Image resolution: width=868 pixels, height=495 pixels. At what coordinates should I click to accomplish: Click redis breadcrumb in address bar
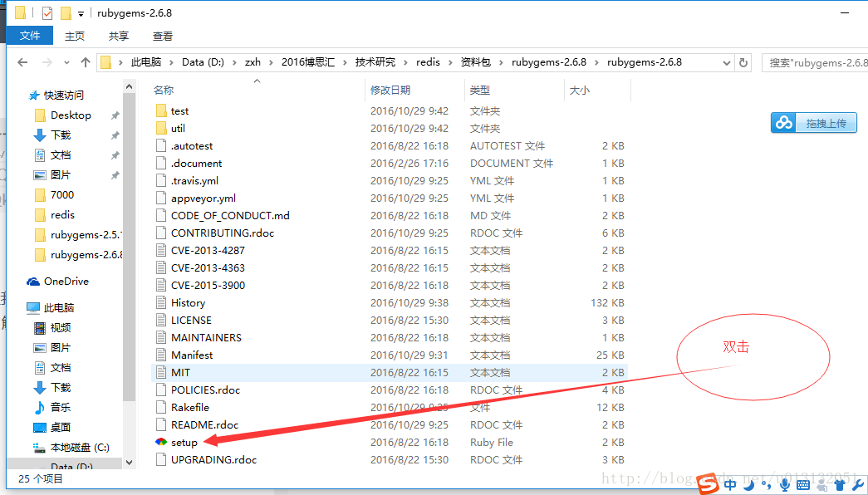(428, 62)
